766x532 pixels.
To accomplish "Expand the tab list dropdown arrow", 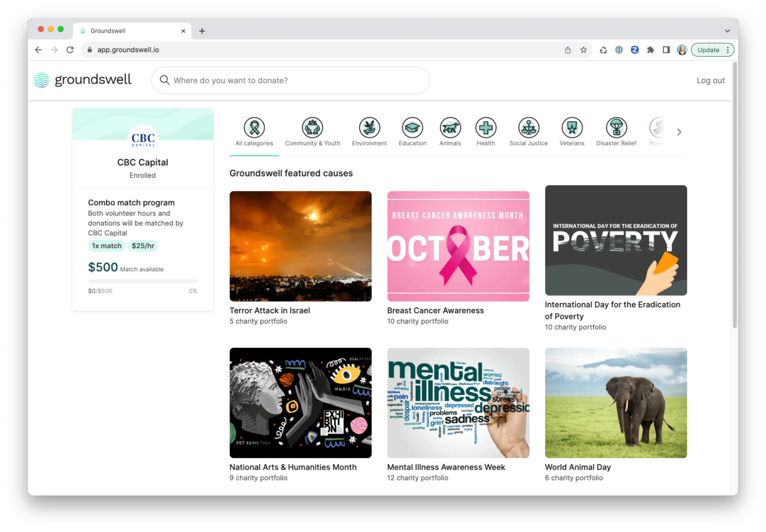I will [727, 31].
